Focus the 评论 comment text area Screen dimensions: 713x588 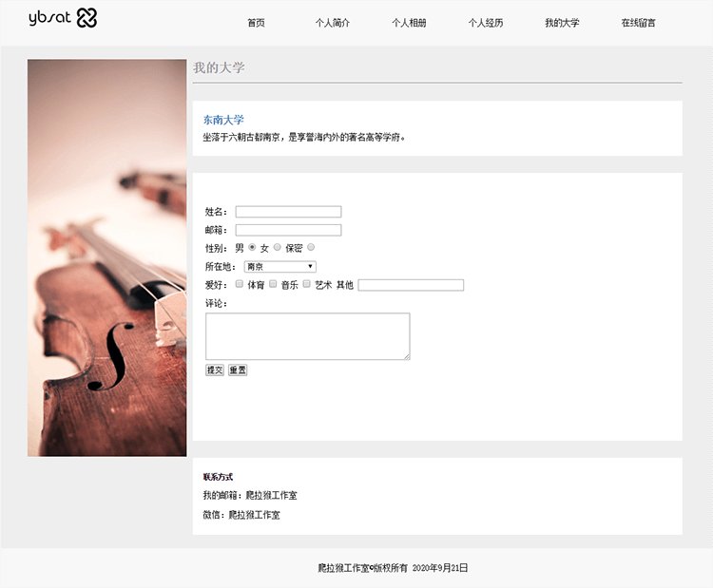pyautogui.click(x=307, y=336)
